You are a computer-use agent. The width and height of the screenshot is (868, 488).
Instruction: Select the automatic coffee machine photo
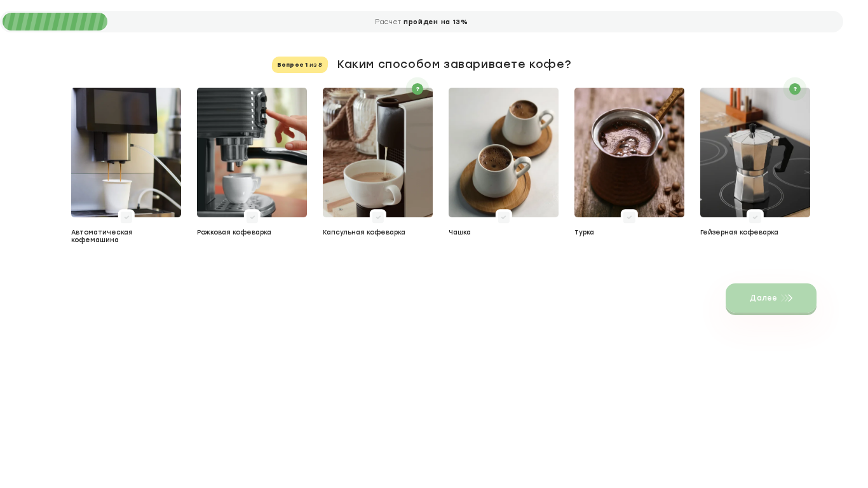click(126, 152)
